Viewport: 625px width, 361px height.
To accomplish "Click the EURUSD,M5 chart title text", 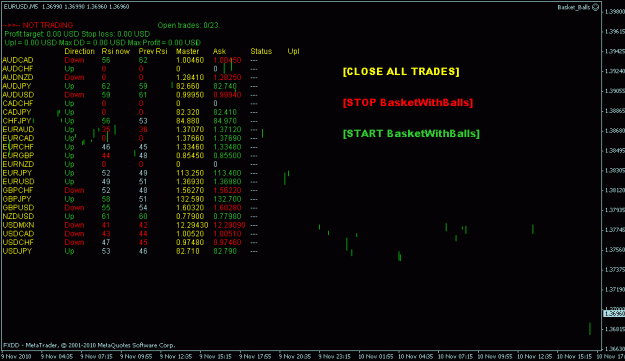I will [66, 7].
